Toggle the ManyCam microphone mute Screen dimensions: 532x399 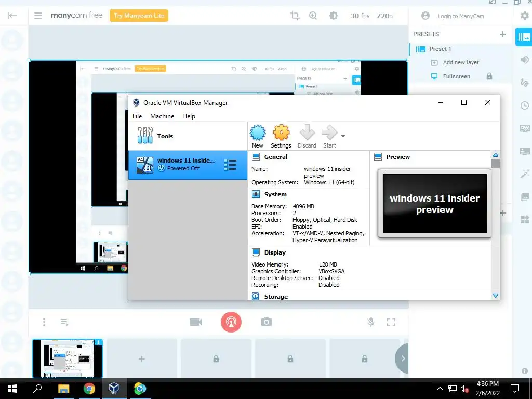371,322
